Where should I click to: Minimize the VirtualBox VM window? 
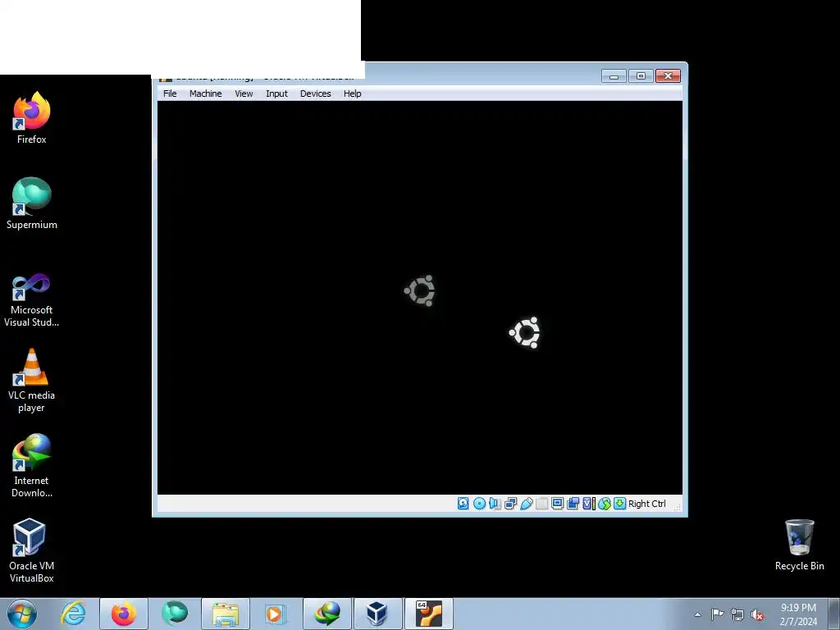pos(614,76)
